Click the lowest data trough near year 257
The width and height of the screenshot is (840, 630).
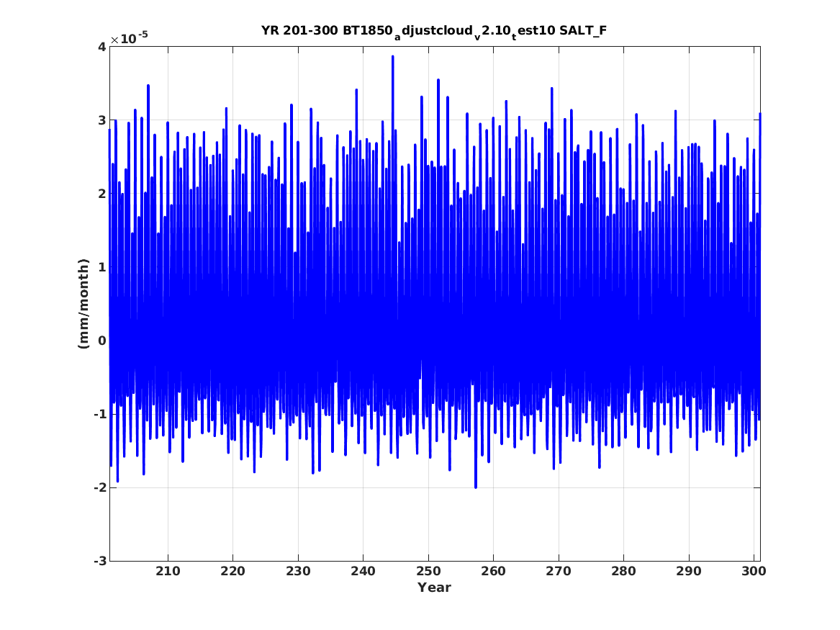click(476, 487)
